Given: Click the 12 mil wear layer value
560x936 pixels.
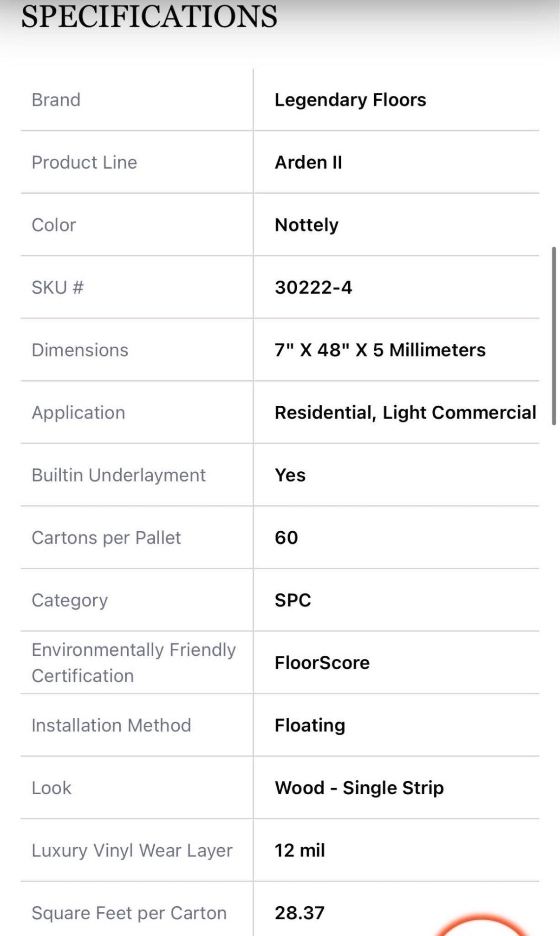Looking at the screenshot, I should coord(300,850).
